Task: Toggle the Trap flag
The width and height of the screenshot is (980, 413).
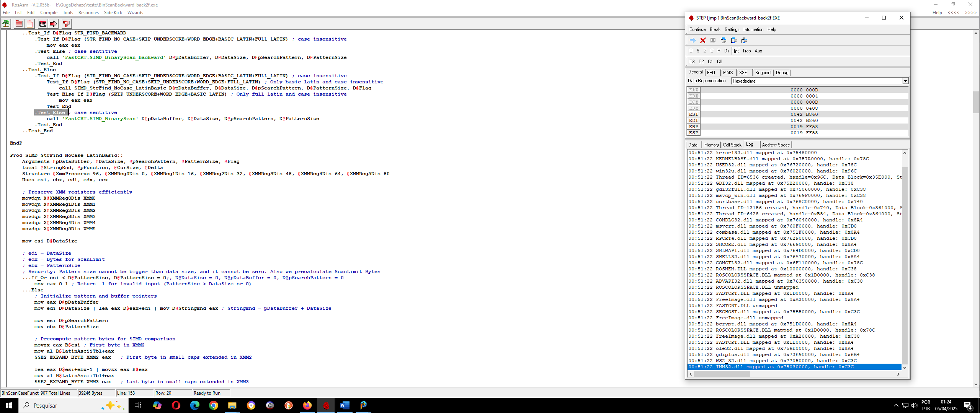Action: coord(746,51)
